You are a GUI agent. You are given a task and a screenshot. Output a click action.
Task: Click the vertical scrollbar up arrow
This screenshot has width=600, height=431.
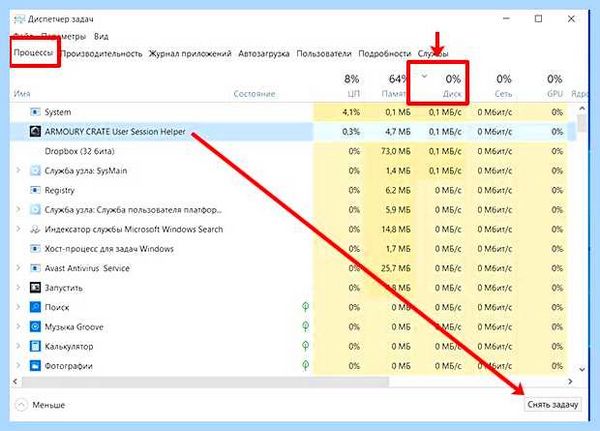[582, 109]
